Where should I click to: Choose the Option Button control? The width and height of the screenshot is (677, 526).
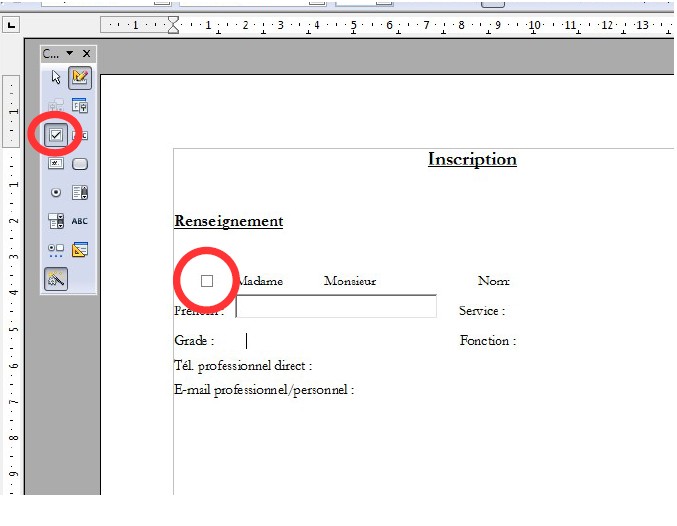point(56,193)
